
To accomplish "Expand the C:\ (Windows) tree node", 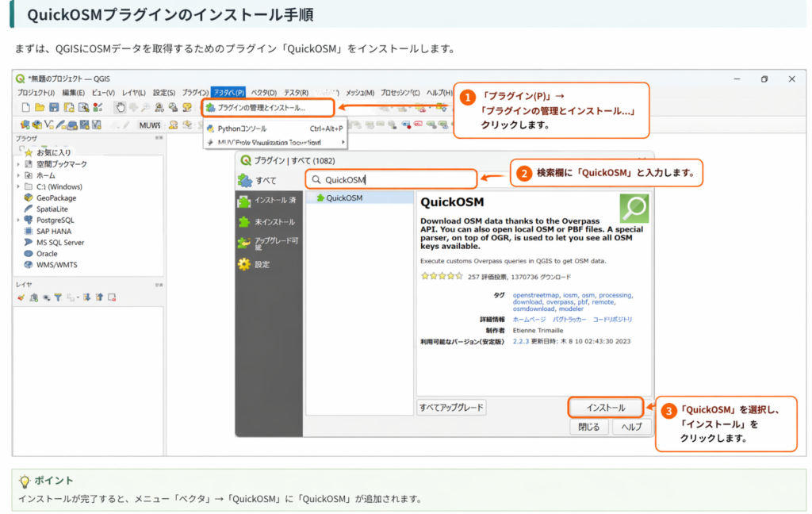I will coord(18,186).
